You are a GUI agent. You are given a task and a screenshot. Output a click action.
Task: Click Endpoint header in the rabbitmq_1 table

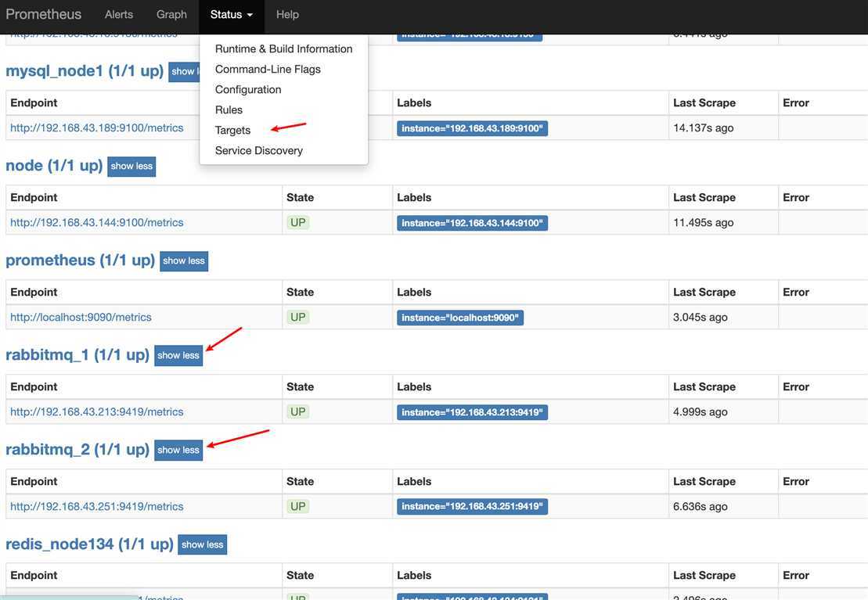(x=34, y=387)
